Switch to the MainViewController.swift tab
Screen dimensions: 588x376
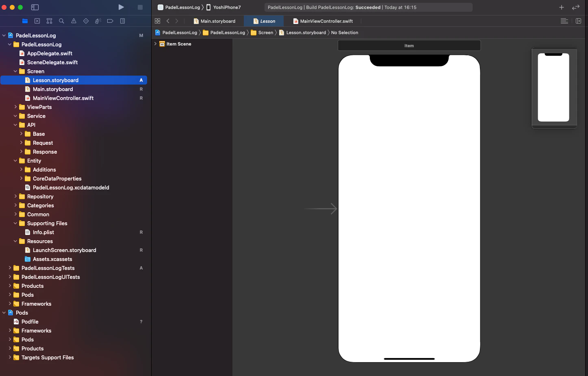tap(323, 21)
